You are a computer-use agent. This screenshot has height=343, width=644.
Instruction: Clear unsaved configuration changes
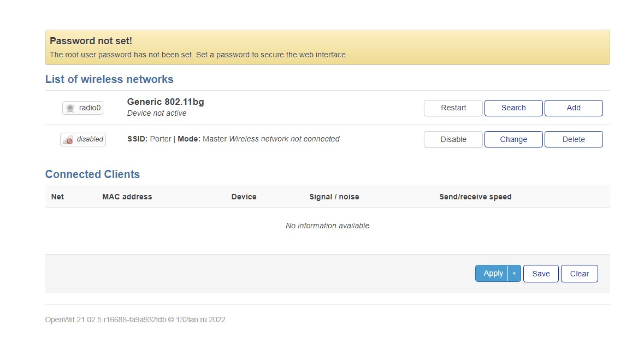point(579,273)
